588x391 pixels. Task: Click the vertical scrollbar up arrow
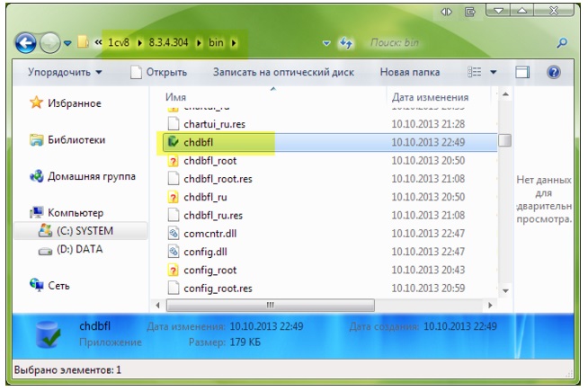505,94
